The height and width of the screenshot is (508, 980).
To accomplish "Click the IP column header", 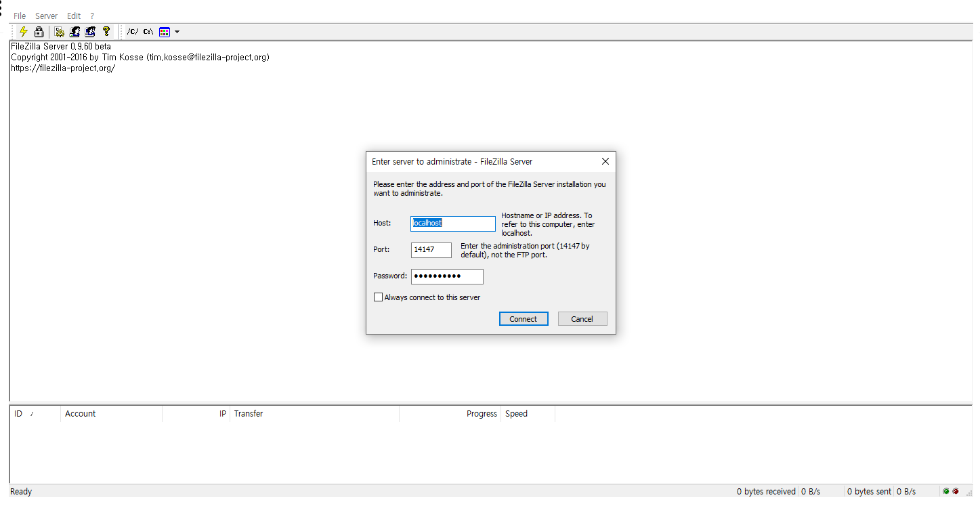I will tap(196, 414).
